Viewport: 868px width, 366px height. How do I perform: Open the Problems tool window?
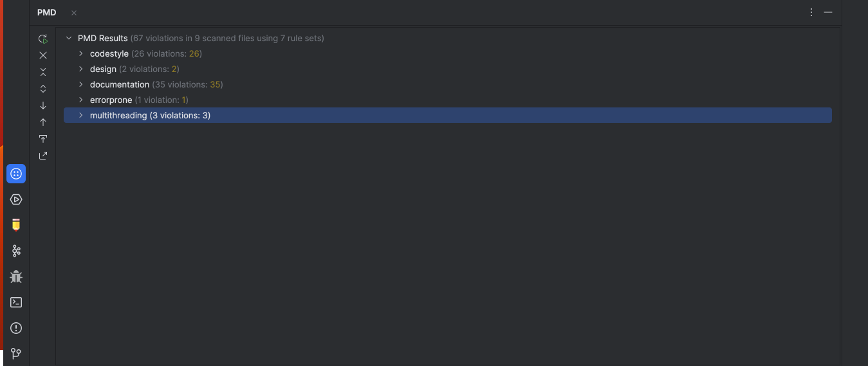click(16, 328)
